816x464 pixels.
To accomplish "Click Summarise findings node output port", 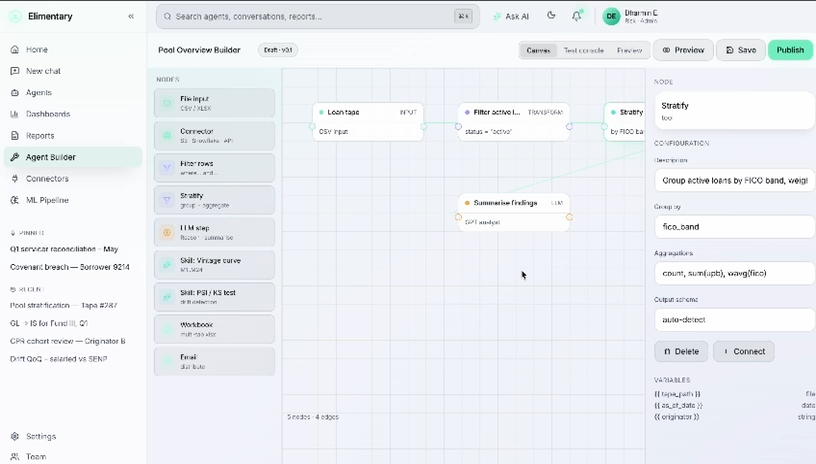I will pyautogui.click(x=569, y=217).
